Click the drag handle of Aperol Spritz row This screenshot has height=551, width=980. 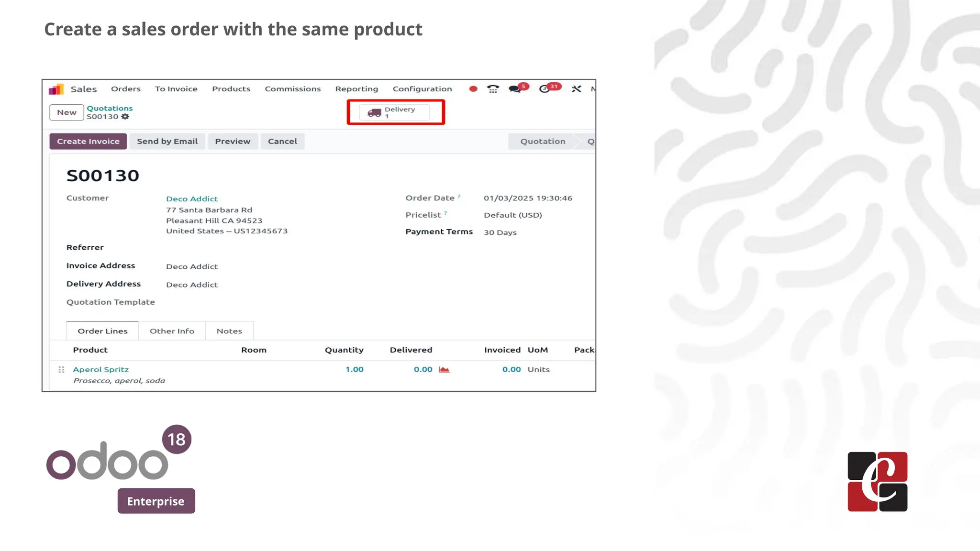61,370
